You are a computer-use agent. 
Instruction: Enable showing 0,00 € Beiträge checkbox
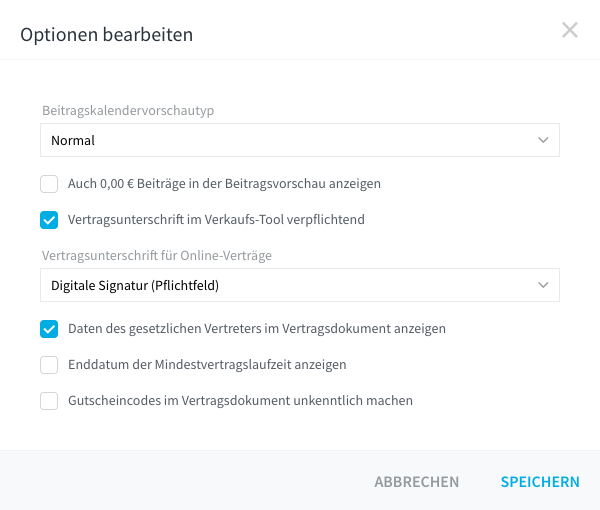click(x=49, y=184)
